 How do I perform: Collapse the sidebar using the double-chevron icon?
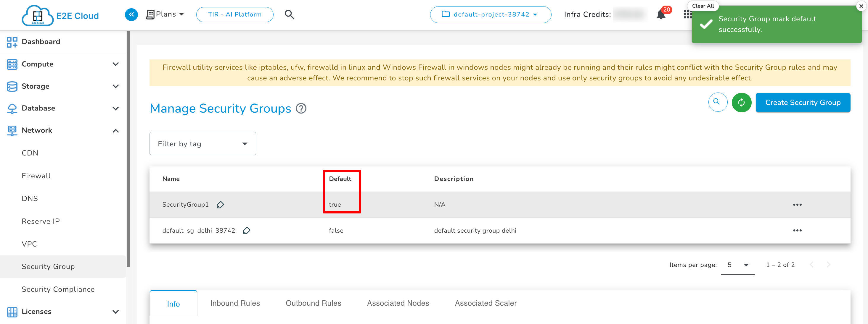click(131, 14)
